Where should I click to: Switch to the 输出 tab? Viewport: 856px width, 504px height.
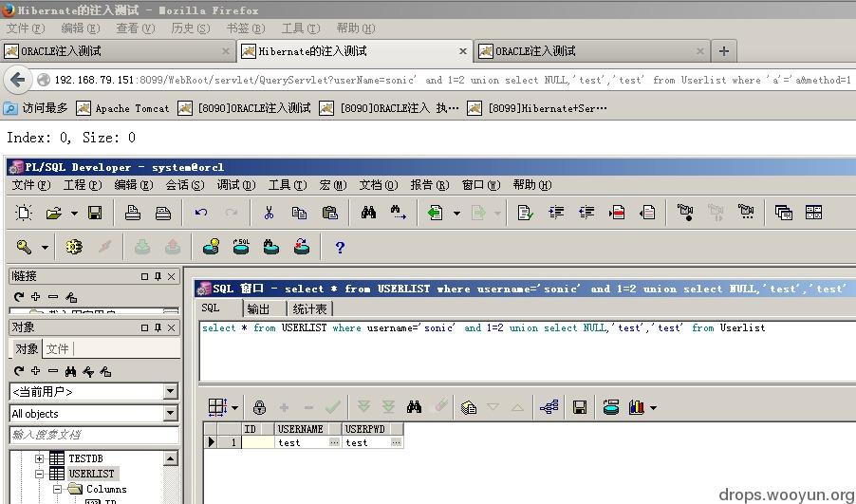coord(258,308)
